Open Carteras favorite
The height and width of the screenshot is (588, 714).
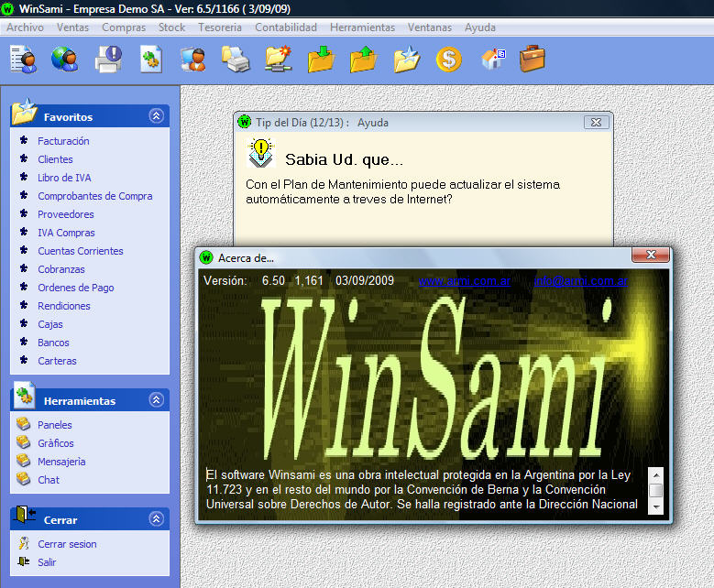(x=57, y=361)
